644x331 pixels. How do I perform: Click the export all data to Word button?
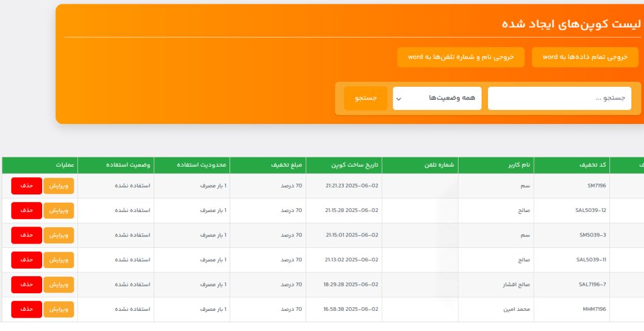pos(585,57)
